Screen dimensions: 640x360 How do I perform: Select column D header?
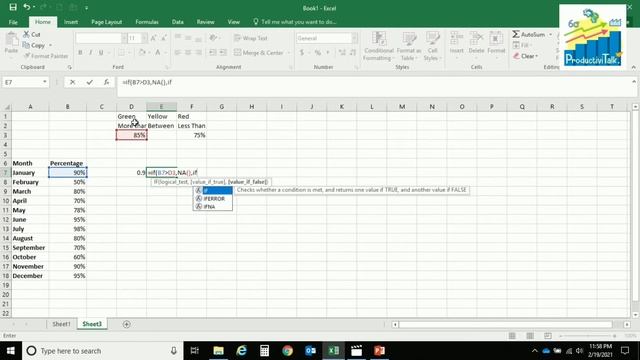[x=131, y=107]
